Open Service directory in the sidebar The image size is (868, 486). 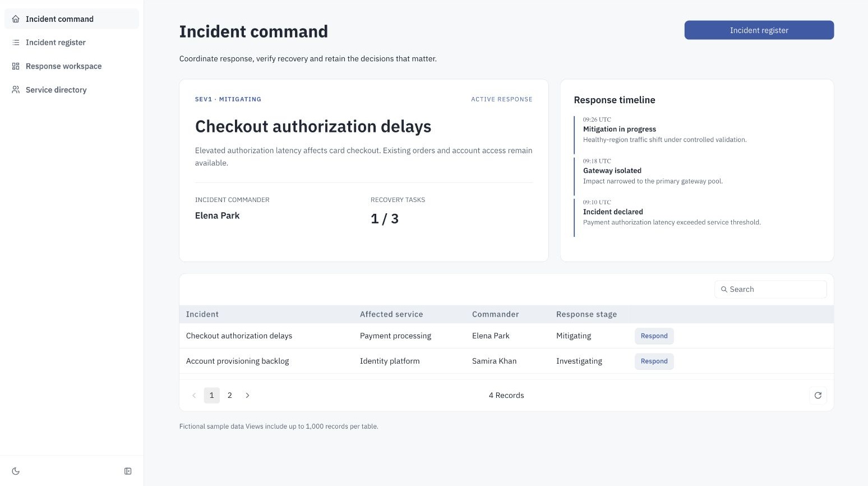[x=72, y=90]
